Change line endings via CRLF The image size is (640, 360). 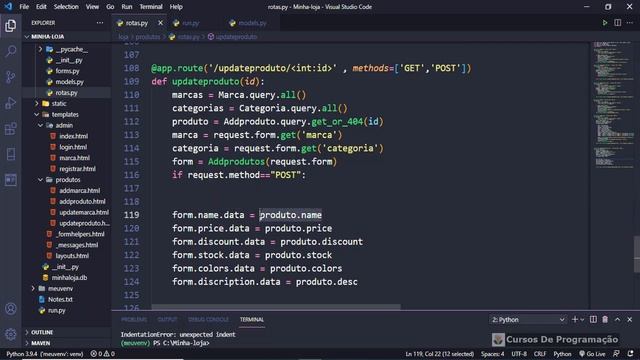(x=540, y=354)
